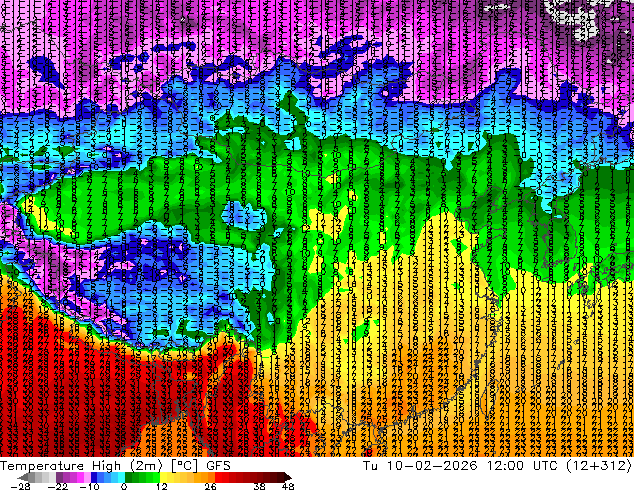Click the gray left arrow end of legend
This screenshot has height=490, width=634.
23,477
